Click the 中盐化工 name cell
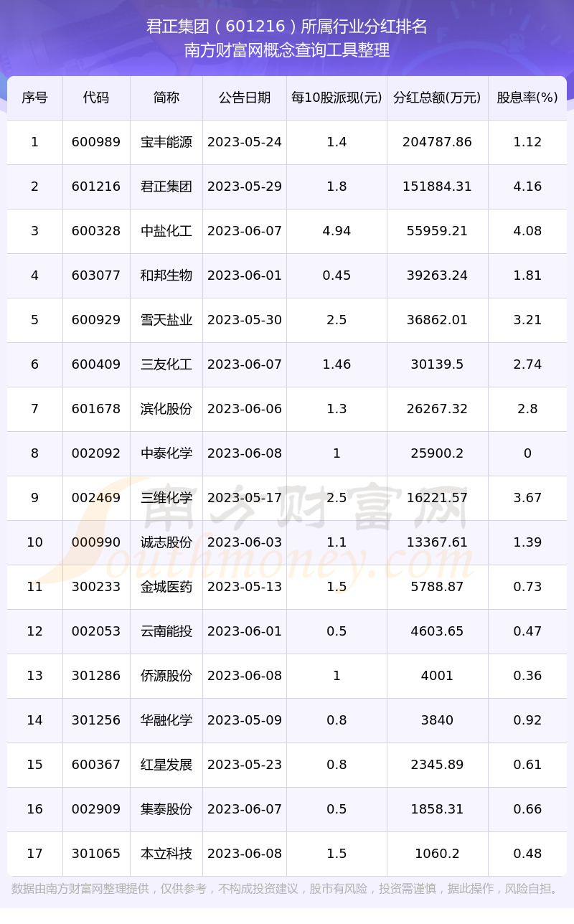 click(x=166, y=231)
